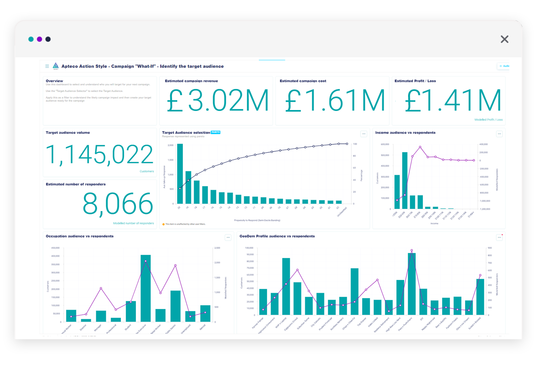Open the hamburger menu beside Apteco logo

tap(47, 66)
